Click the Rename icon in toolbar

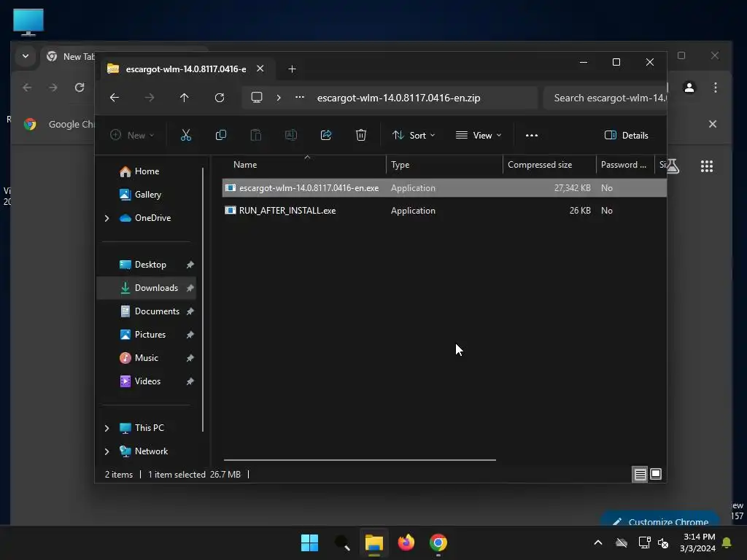click(x=291, y=135)
